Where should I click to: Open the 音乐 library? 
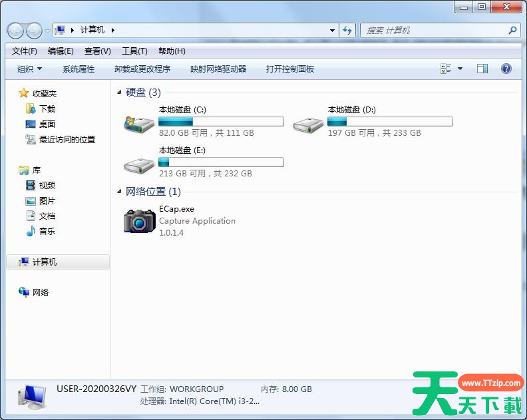click(x=41, y=232)
